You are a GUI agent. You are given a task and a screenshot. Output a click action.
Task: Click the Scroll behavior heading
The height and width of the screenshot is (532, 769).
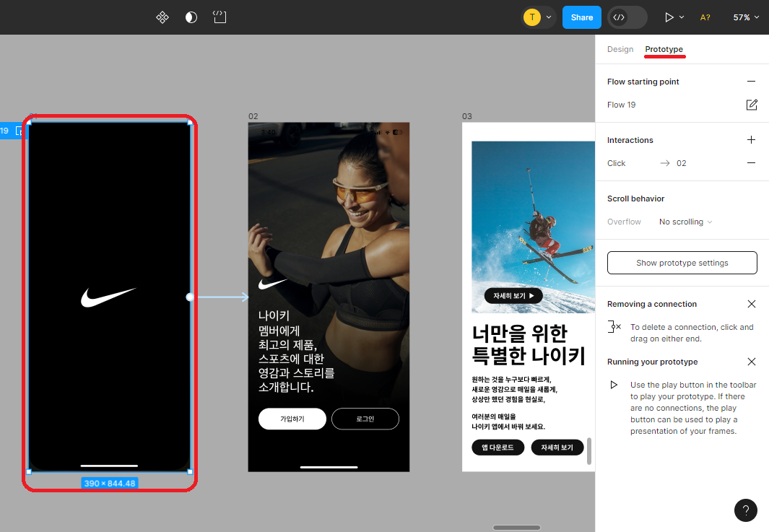coord(635,199)
